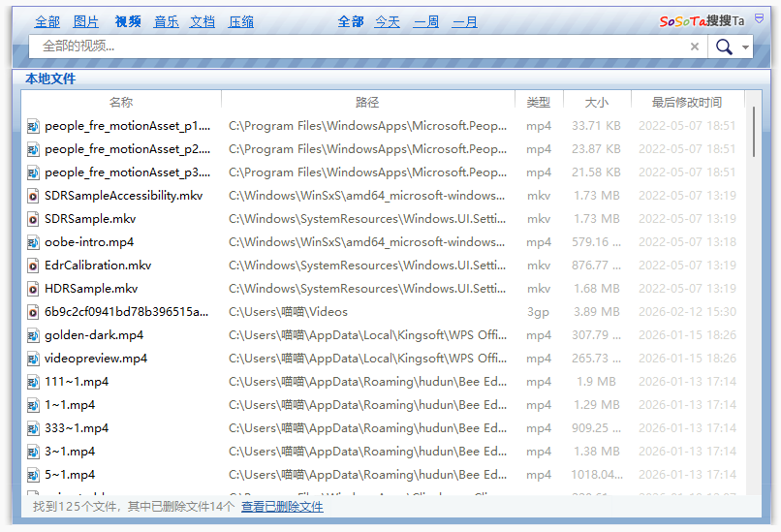Sort by 大小 column header
The image size is (781, 532).
click(597, 102)
